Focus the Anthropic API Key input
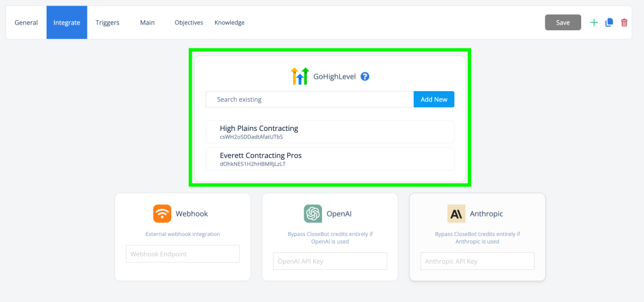The height and width of the screenshot is (302, 644). 477,261
